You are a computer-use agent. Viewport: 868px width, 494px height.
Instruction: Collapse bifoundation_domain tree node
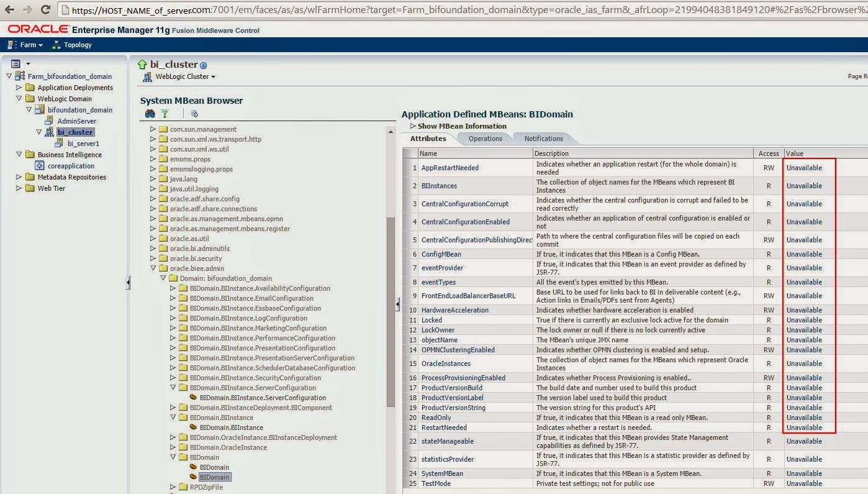coord(29,110)
